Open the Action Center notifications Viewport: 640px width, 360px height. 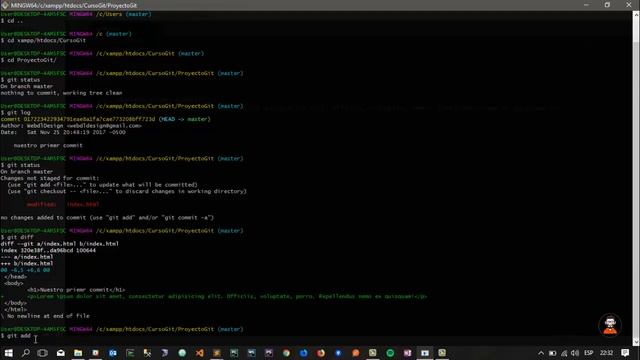click(x=625, y=353)
